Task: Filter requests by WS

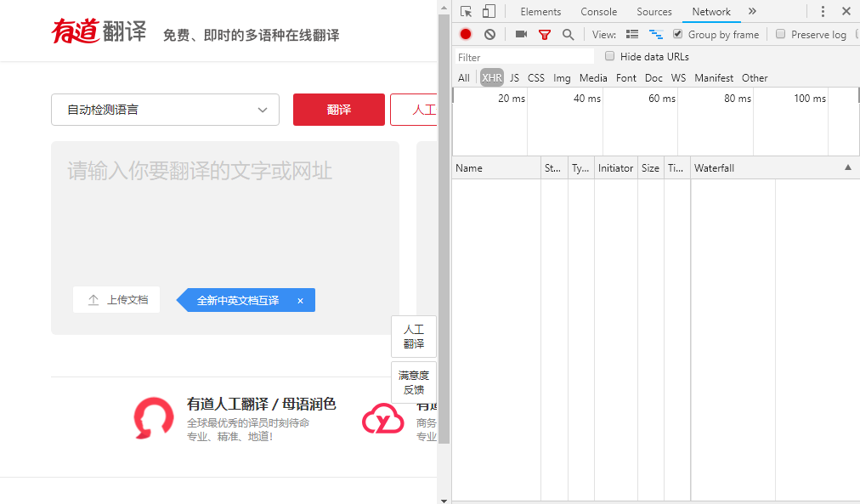Action: tap(678, 78)
